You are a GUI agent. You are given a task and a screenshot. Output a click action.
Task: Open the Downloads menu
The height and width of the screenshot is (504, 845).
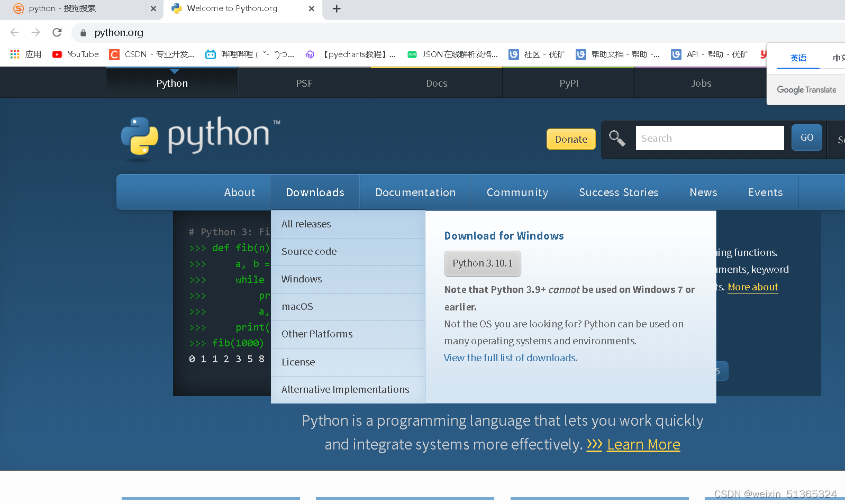point(315,193)
